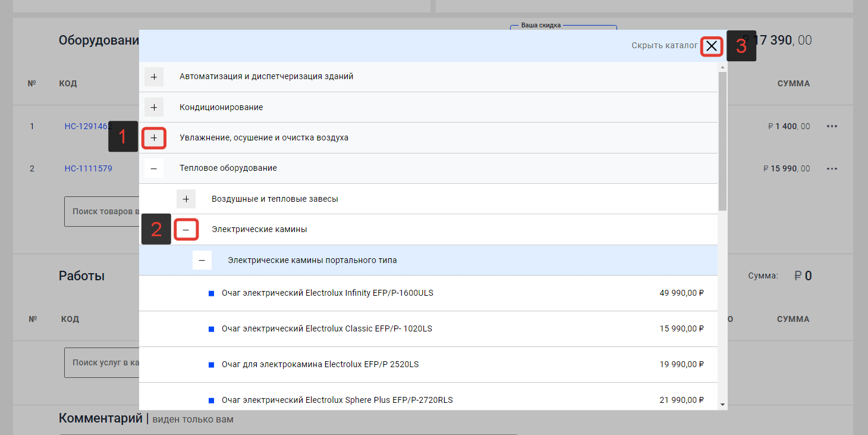This screenshot has height=435, width=868.
Task: Select 'Автоматизация и диспетчеризация зданий' label
Action: click(x=266, y=76)
